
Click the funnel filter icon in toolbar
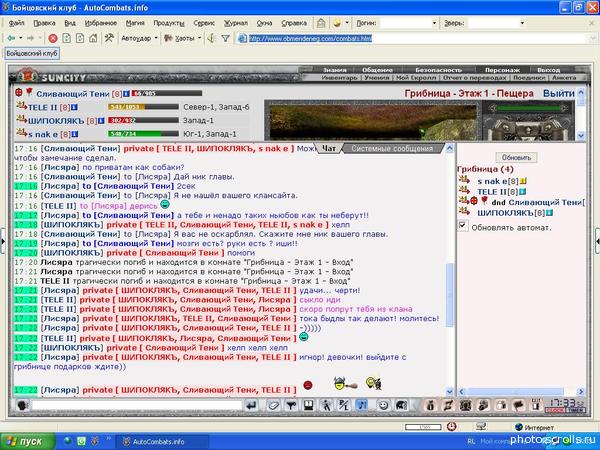225,38
